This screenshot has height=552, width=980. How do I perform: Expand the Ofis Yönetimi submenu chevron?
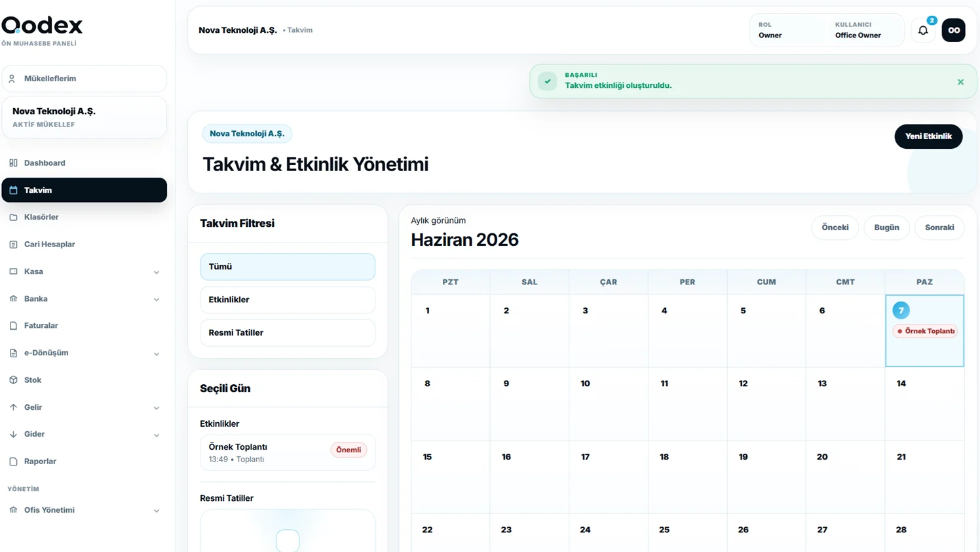tap(157, 511)
